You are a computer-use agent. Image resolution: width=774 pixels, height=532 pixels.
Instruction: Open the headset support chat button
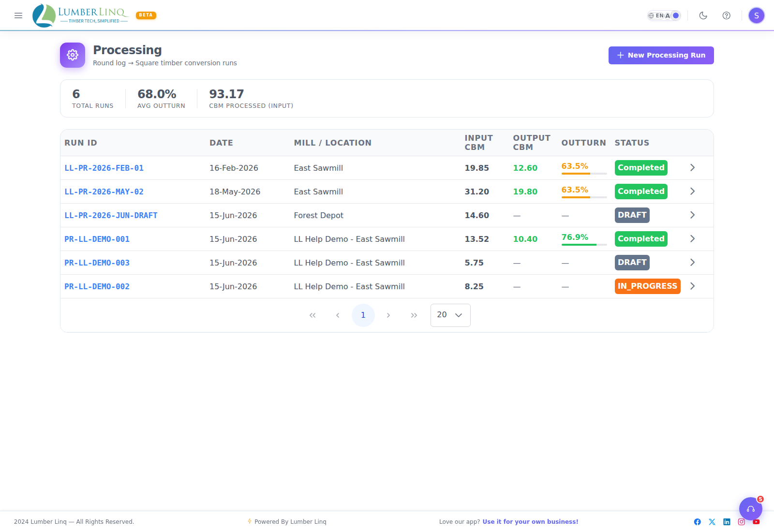click(x=751, y=509)
